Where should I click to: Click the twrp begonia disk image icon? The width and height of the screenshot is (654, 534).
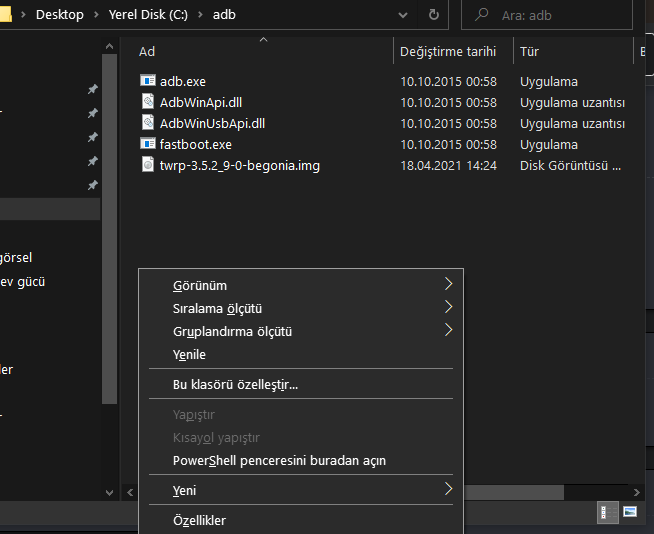tap(148, 165)
